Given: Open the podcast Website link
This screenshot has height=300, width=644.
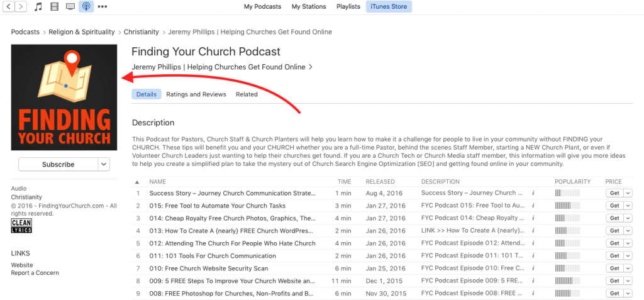Looking at the screenshot, I should coord(22,265).
